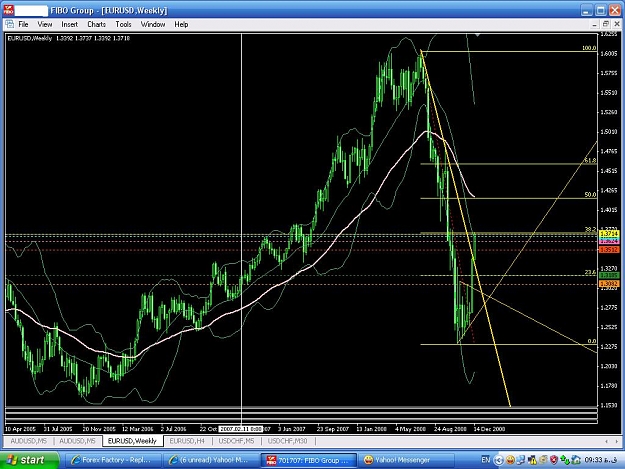Switch to the EURUSD,H4 chart tab
The width and height of the screenshot is (625, 469).
[187, 441]
